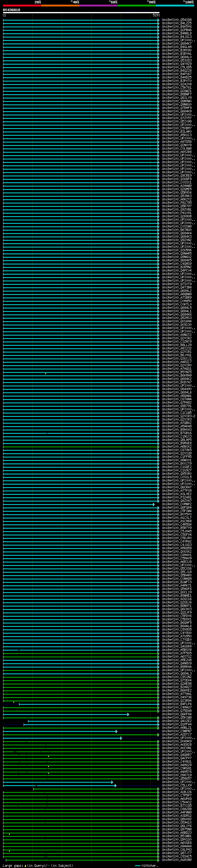
Task: Select hit label UniRef100_Q54XD8
Action: (177, 20)
